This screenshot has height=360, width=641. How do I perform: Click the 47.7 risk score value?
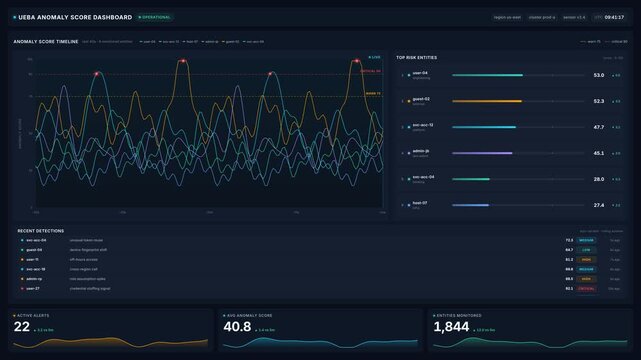(598, 127)
